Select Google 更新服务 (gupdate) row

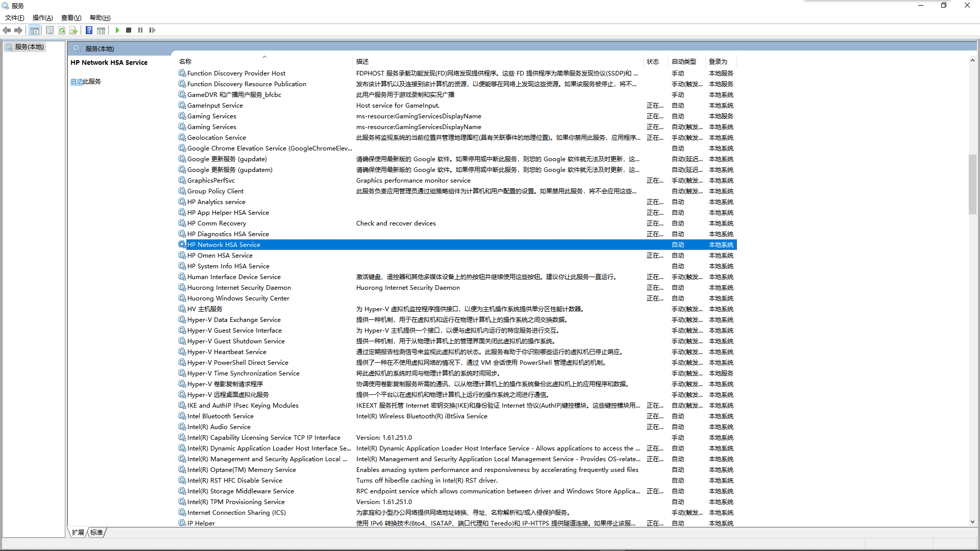457,159
